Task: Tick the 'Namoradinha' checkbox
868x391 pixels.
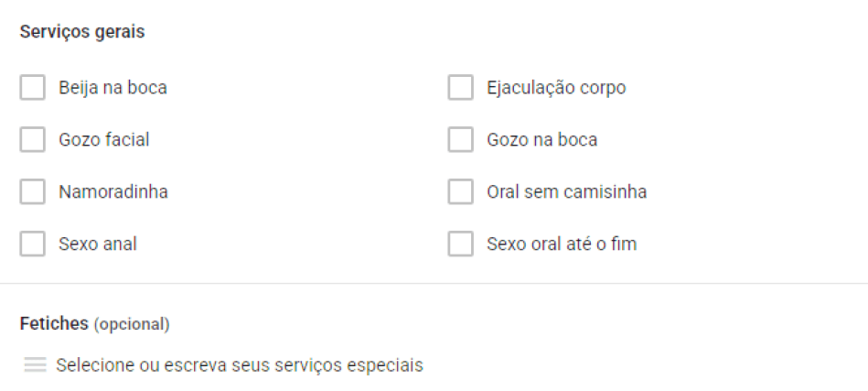Action: click(33, 192)
